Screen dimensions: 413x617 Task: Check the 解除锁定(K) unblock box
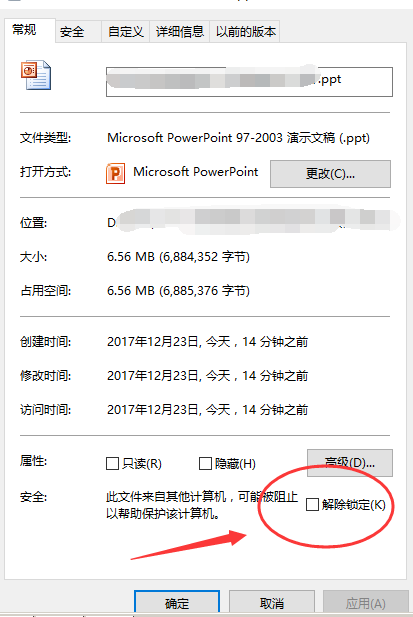pos(312,504)
